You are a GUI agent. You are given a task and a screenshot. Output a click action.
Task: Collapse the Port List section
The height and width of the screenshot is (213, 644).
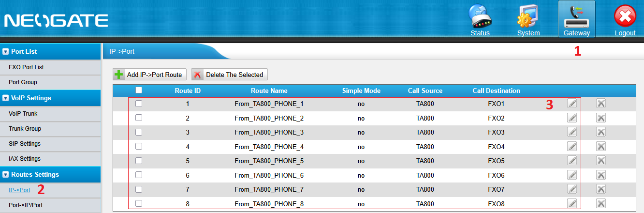point(6,51)
